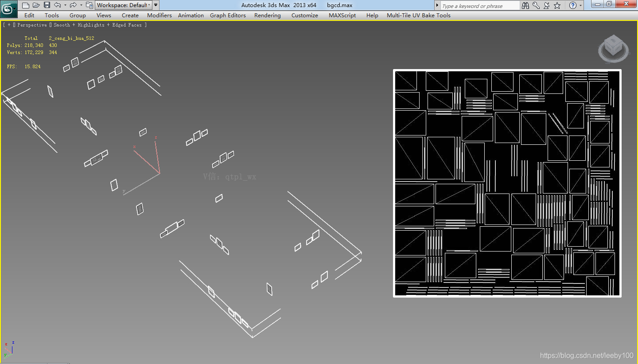
Task: Click the Autodesk 3ds Max 2013 x64 title text
Action: pyautogui.click(x=279, y=5)
